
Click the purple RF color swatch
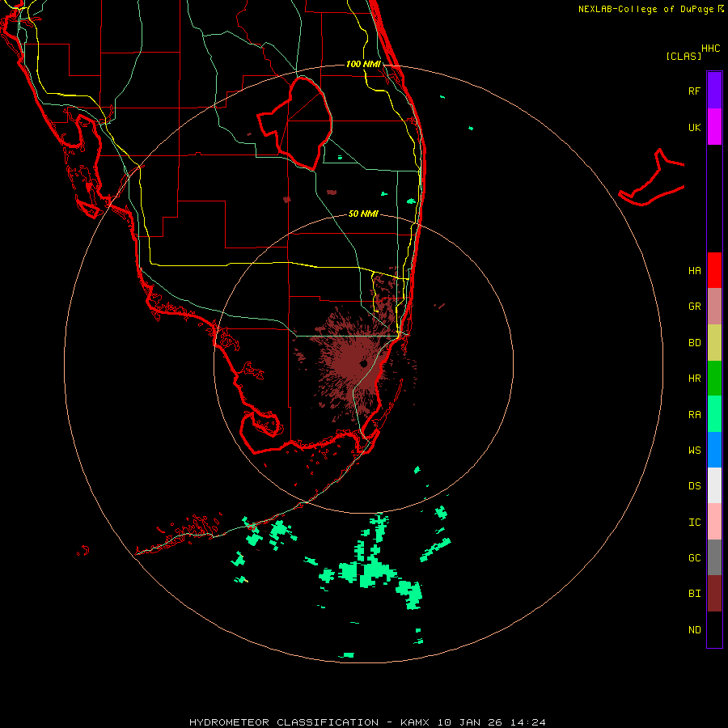(714, 91)
